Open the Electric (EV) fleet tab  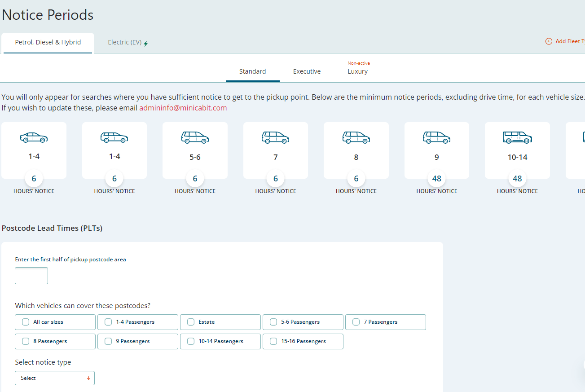128,43
